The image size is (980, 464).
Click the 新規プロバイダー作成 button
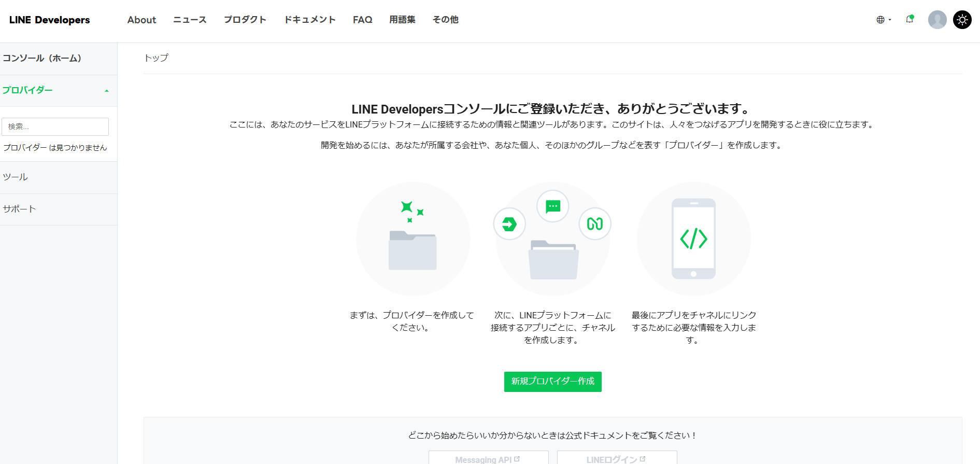coord(552,382)
